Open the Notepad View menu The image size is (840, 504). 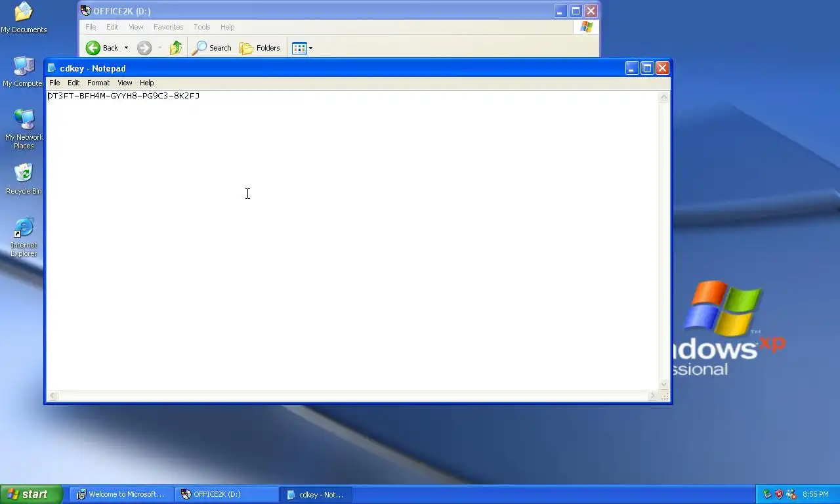125,83
